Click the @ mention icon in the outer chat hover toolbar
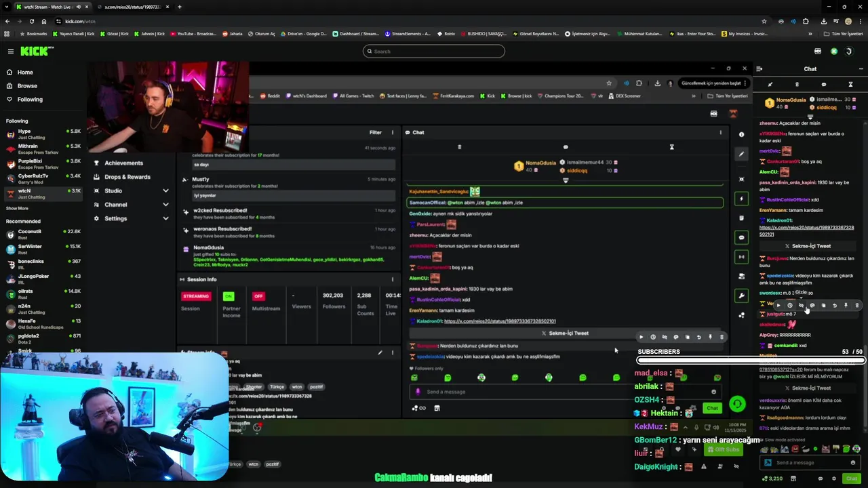This screenshot has height=488, width=868. point(812,306)
